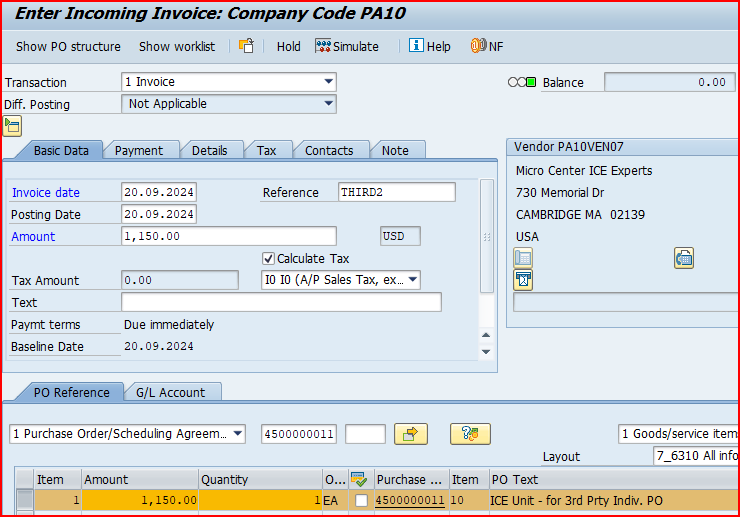The height and width of the screenshot is (517, 740).
Task: Open the G/L Account tab
Action: [x=170, y=393]
